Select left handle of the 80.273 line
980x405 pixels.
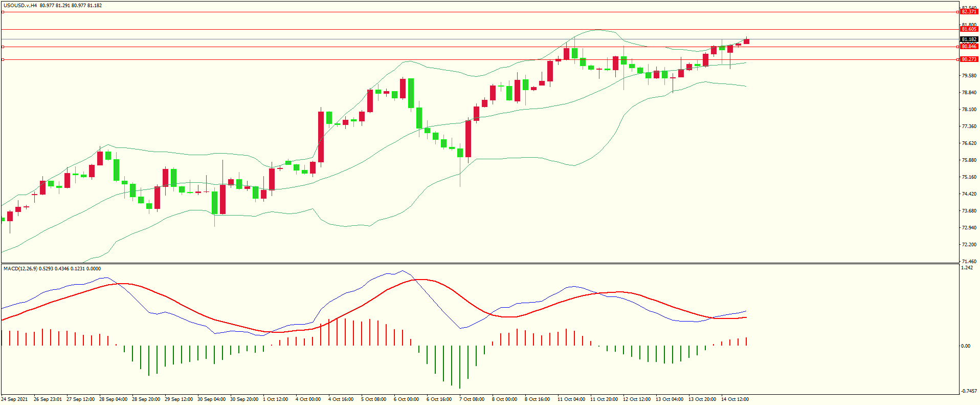tap(3, 60)
